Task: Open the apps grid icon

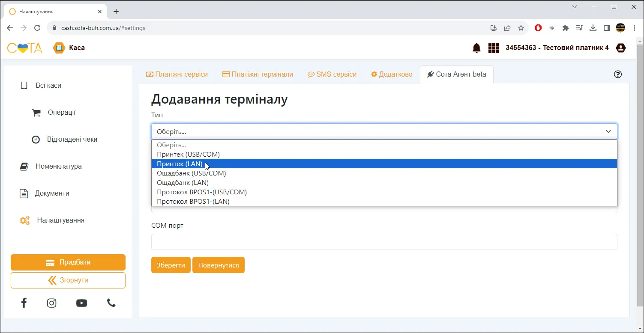Action: click(494, 48)
